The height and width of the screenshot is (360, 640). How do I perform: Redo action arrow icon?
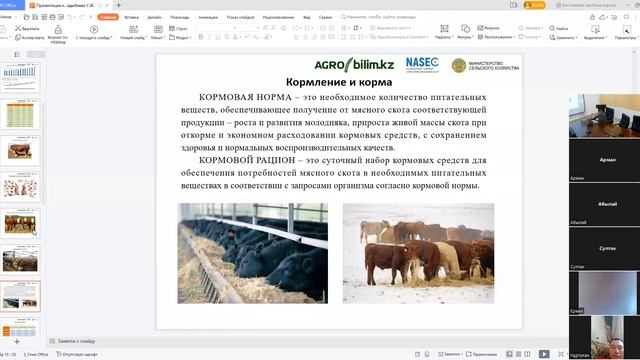tap(81, 17)
